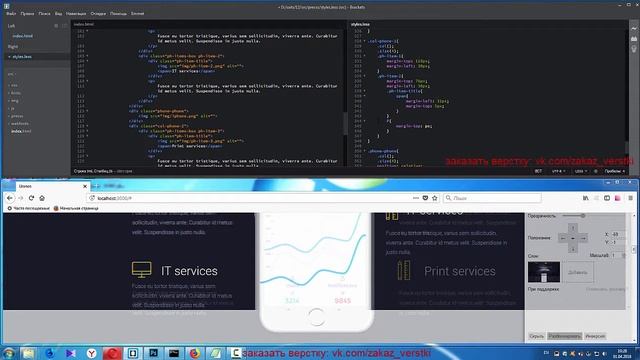
Task: Open the Файл menu in Brackets
Action: 11,13
